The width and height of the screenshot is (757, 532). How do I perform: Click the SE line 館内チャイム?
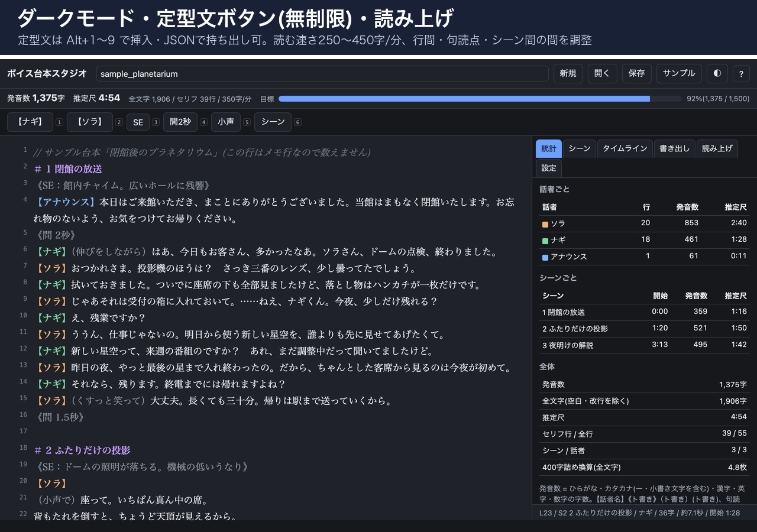point(123,186)
